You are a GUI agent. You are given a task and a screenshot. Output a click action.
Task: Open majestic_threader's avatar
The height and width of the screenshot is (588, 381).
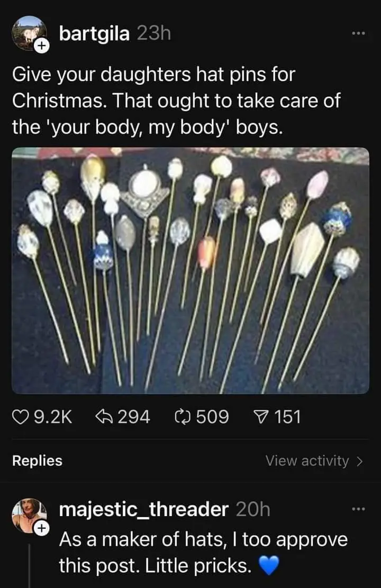coord(29,515)
